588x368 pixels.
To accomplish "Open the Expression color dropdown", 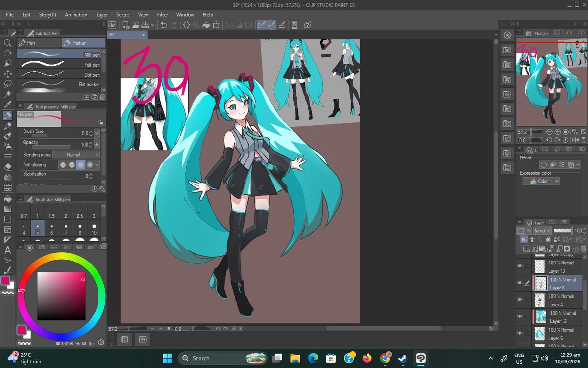I will tap(541, 181).
